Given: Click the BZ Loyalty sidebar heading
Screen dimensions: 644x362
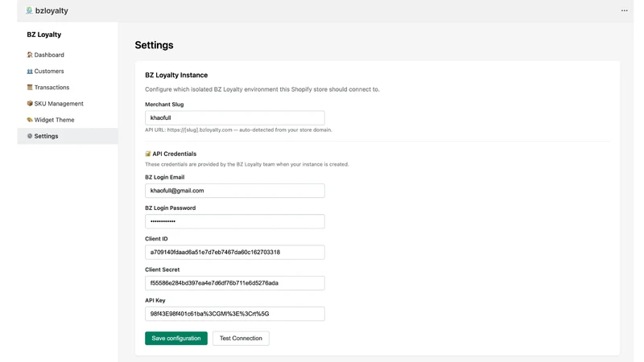Looking at the screenshot, I should (x=44, y=35).
